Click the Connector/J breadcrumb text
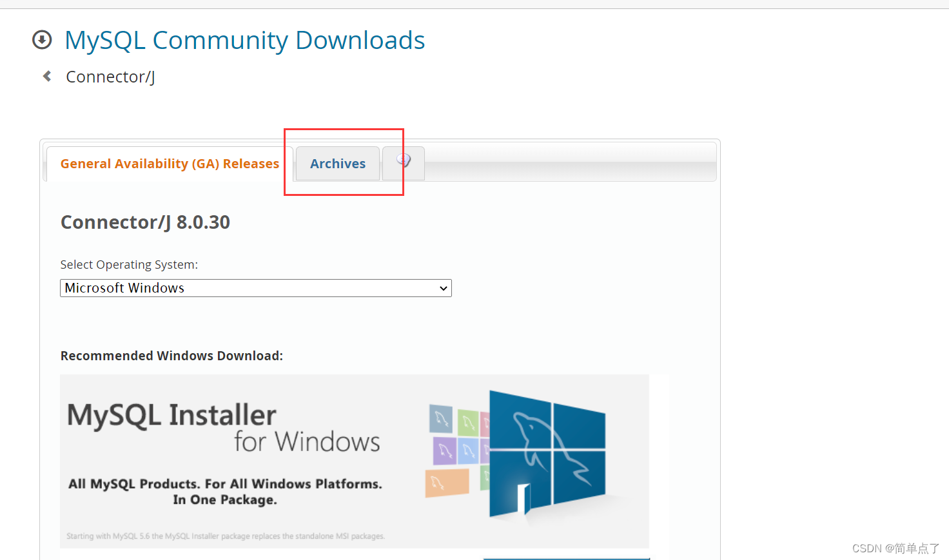Image resolution: width=949 pixels, height=560 pixels. tap(110, 77)
